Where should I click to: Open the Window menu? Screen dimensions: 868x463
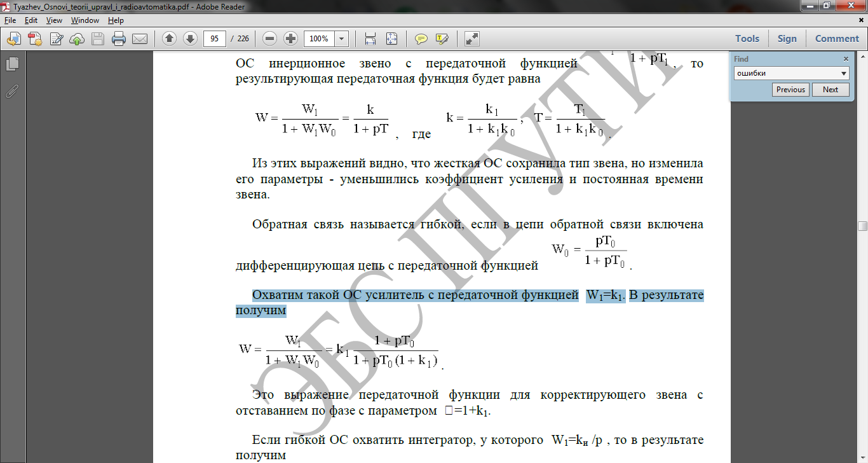point(85,20)
